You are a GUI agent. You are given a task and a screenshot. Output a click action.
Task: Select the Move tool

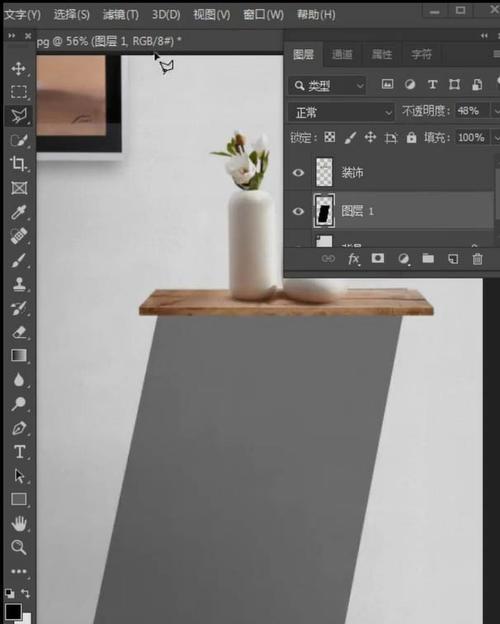(18, 68)
